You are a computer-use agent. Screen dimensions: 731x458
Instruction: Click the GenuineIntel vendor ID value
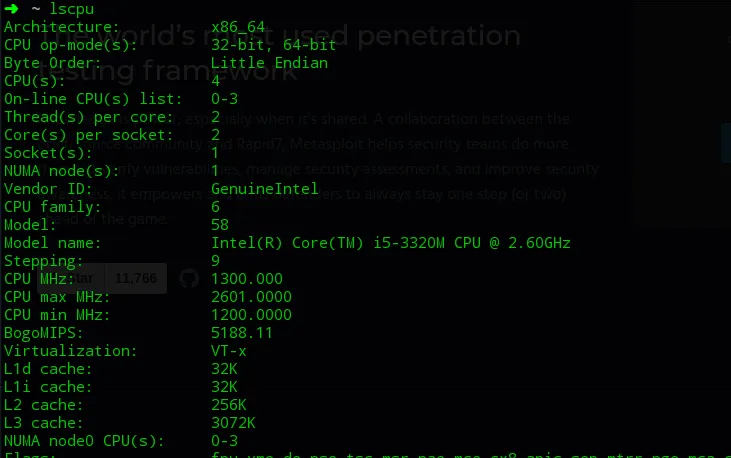pos(264,188)
